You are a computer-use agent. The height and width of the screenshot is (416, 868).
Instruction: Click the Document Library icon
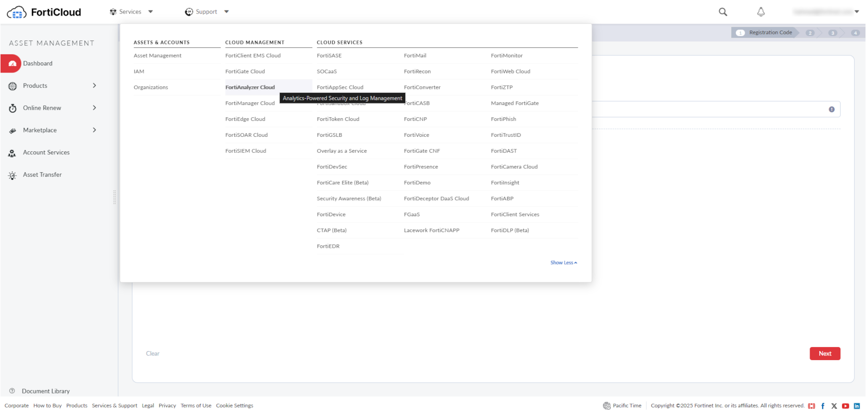tap(12, 391)
